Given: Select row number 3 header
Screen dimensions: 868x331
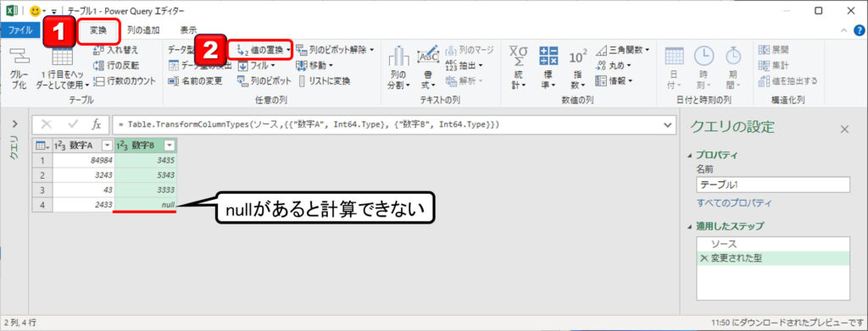Looking at the screenshot, I should click(x=42, y=190).
